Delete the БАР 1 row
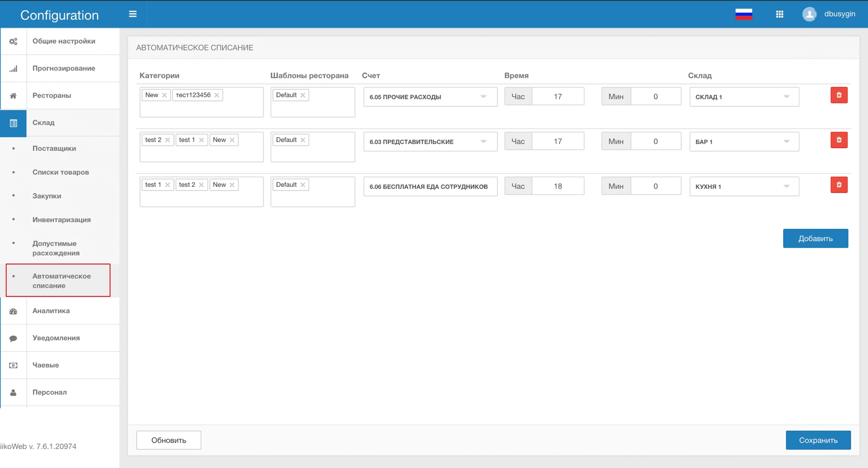 [838, 140]
